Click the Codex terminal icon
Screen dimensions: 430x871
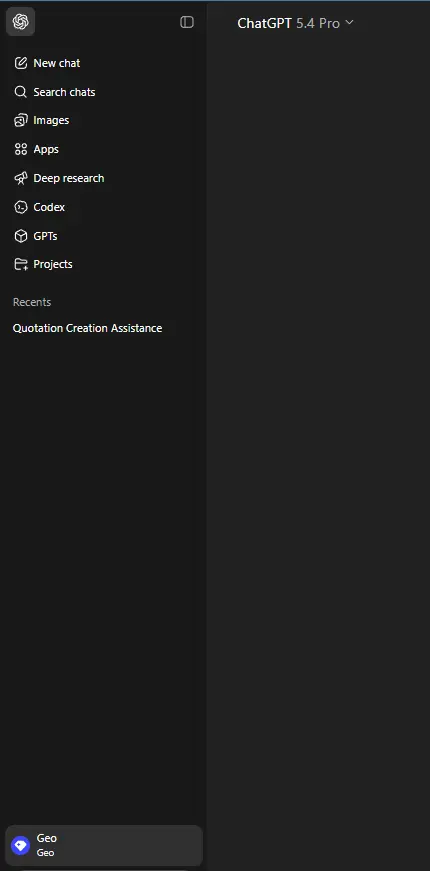(21, 207)
